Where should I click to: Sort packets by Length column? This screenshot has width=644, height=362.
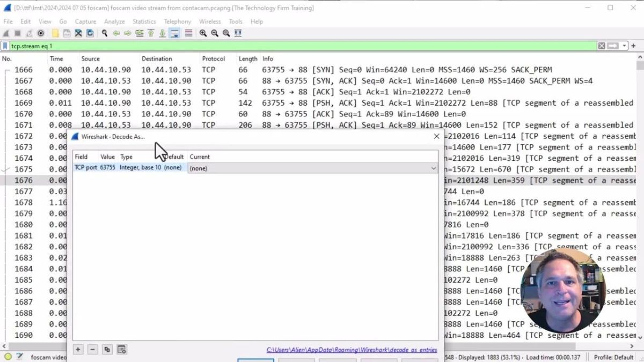pyautogui.click(x=248, y=58)
